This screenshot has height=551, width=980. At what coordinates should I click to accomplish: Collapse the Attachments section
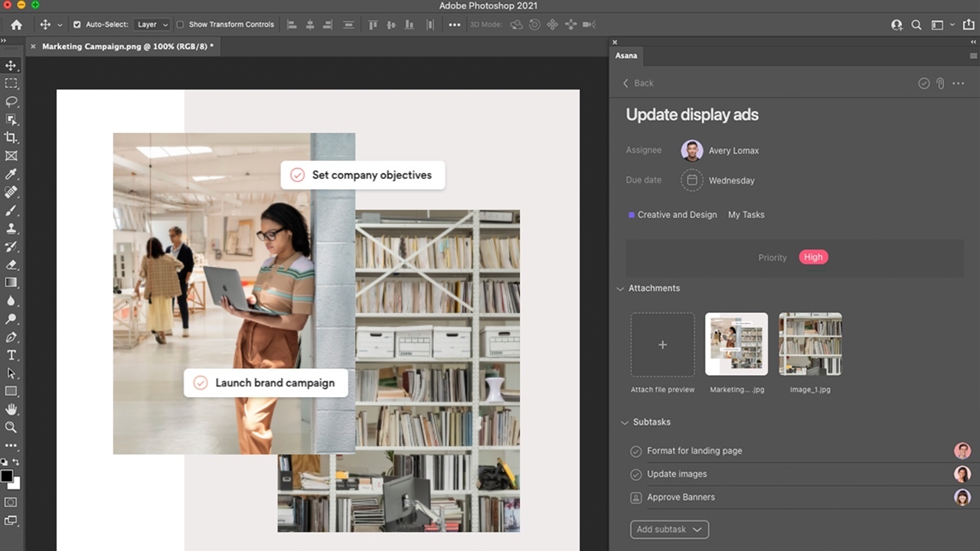pyautogui.click(x=620, y=289)
